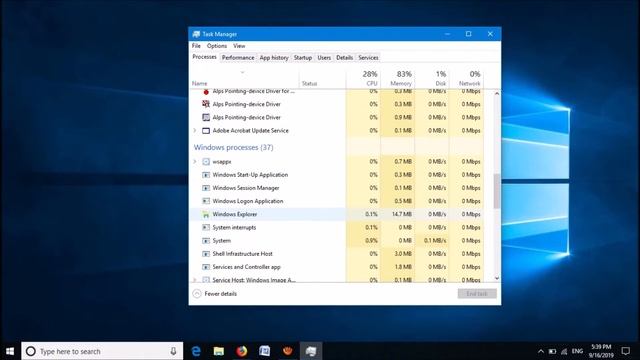Click the Task Manager taskbar icon

point(311,351)
